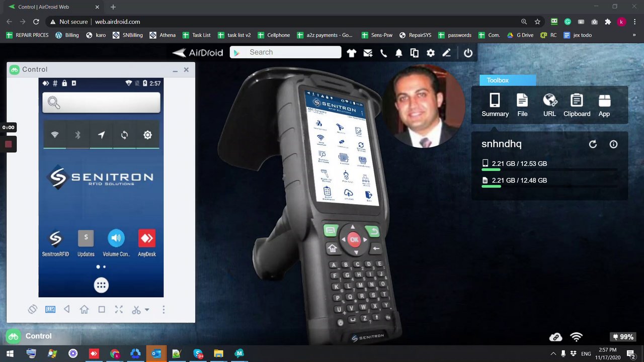This screenshot has height=362, width=644.
Task: Bookmark this page star icon
Action: click(x=537, y=22)
